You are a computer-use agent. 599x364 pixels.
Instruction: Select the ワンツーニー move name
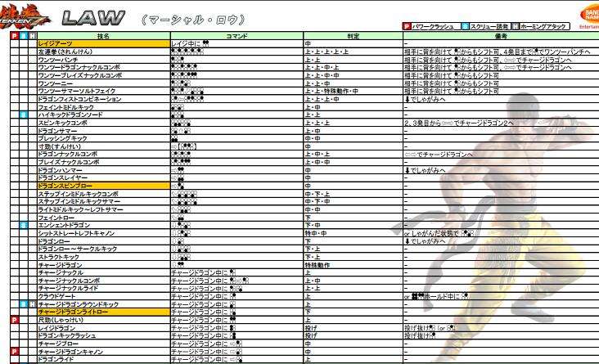[55, 83]
